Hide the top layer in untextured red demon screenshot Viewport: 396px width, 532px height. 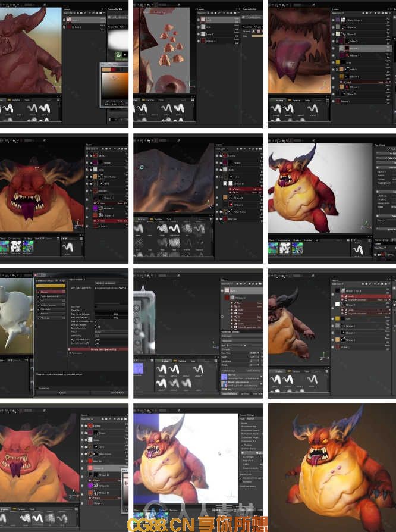pos(64,20)
